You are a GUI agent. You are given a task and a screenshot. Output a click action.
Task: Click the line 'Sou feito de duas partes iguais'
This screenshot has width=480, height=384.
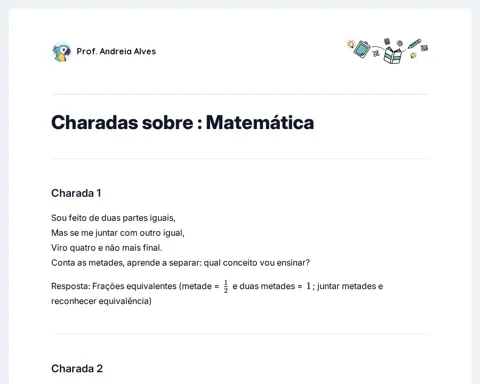pos(113,218)
